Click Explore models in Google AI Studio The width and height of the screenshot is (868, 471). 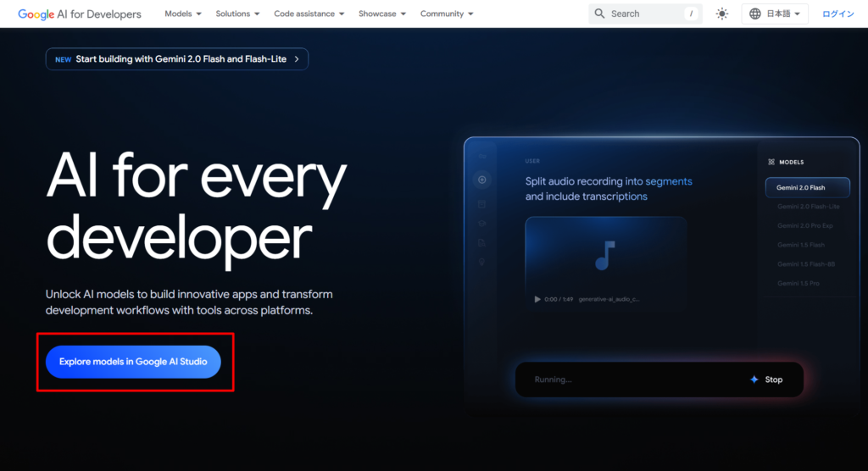[133, 362]
